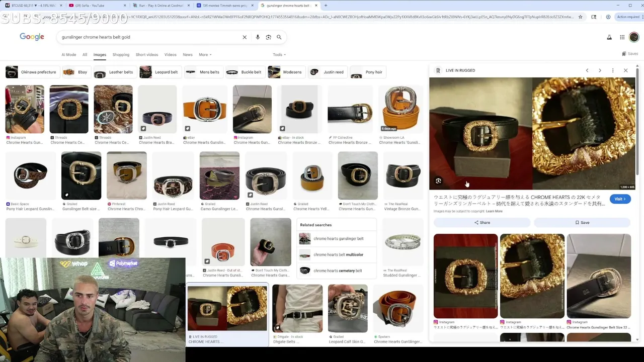Open related search chrome hearts cemetery belt
The width and height of the screenshot is (644, 362).
click(x=337, y=271)
